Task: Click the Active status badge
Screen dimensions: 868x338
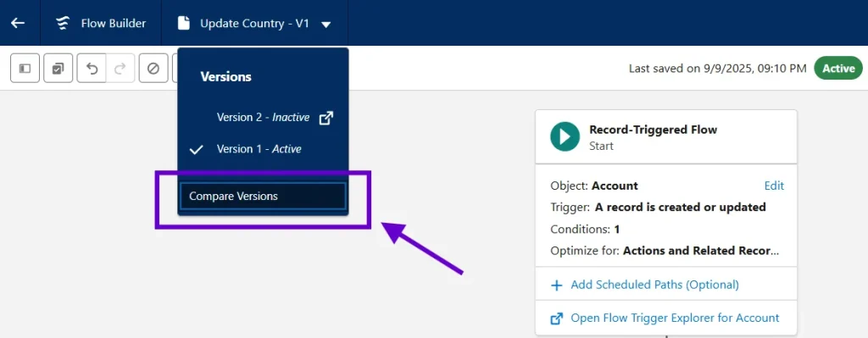Action: 838,69
